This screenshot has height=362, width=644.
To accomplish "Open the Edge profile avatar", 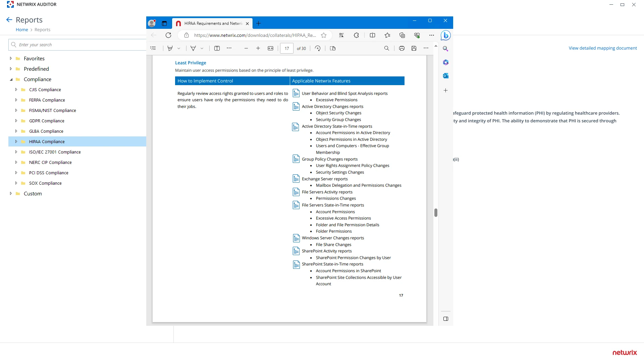I will 152,23.
